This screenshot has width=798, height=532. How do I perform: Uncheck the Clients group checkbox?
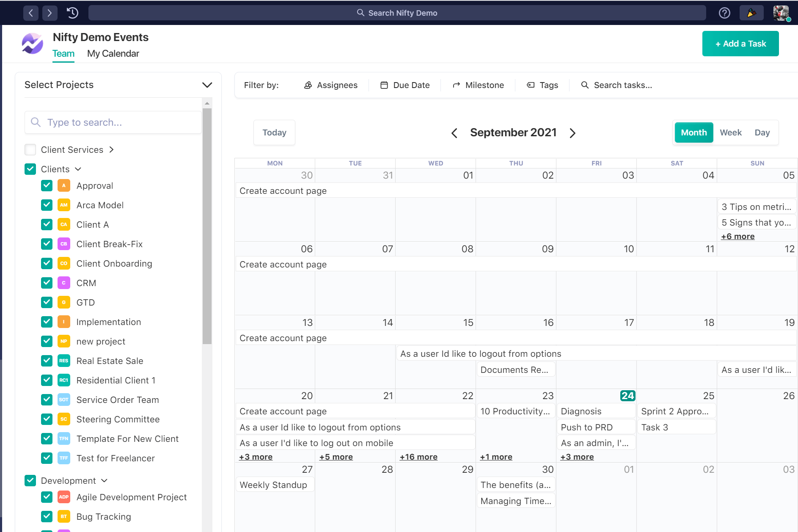point(30,169)
